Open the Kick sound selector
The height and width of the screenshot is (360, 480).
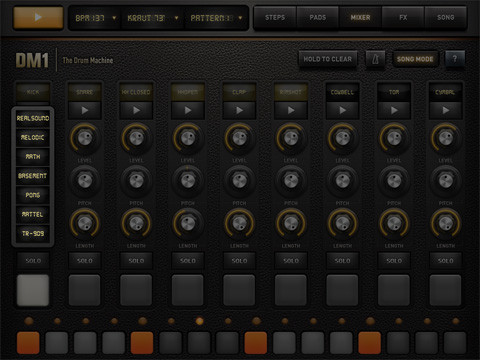click(x=33, y=92)
